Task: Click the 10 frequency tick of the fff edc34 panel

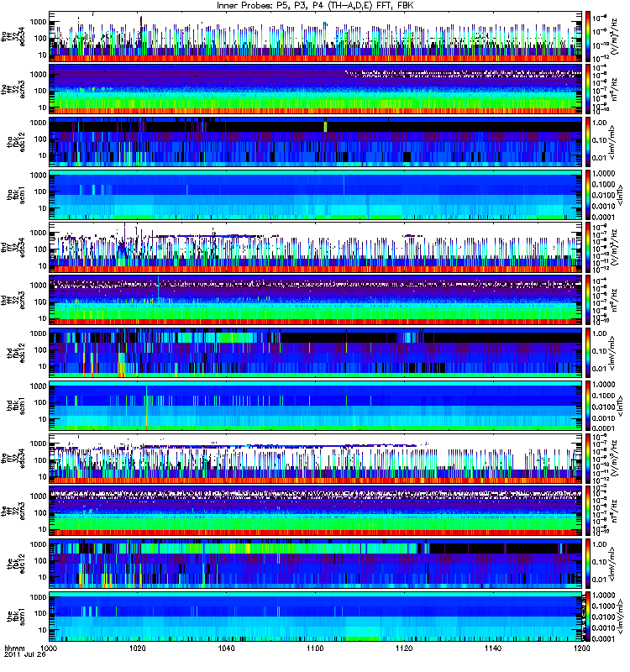Action: (42, 476)
